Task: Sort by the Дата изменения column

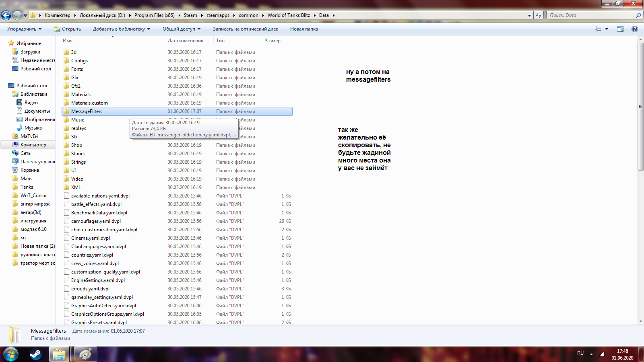Action: click(189, 41)
